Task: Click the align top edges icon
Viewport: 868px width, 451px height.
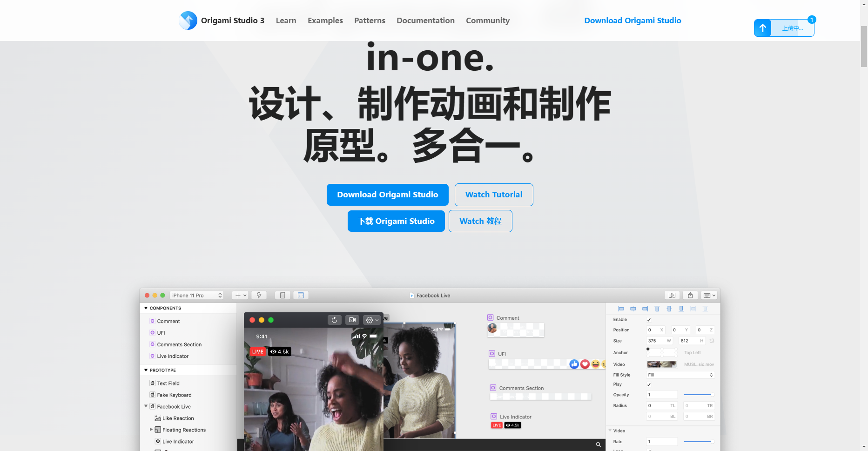Action: (657, 309)
